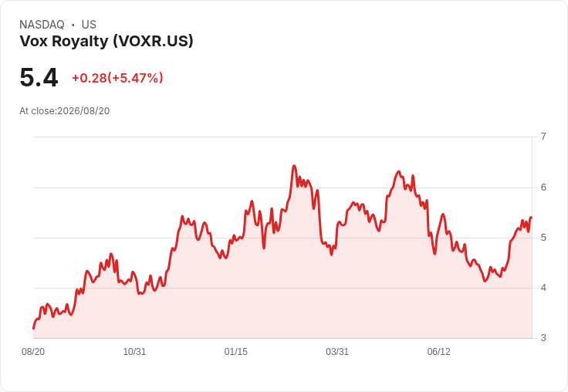Click the second-highest peak before 06/12
Screen dimensions: 568x392
[x=399, y=171]
